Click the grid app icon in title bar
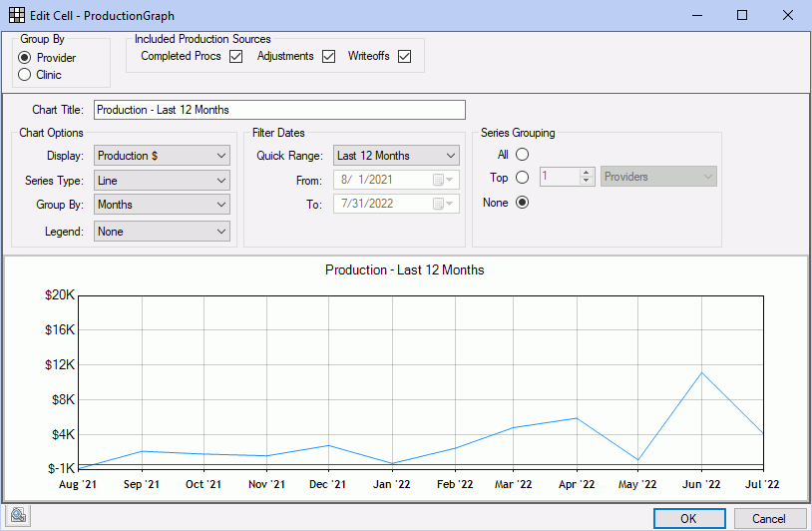This screenshot has width=812, height=531. (x=17, y=15)
